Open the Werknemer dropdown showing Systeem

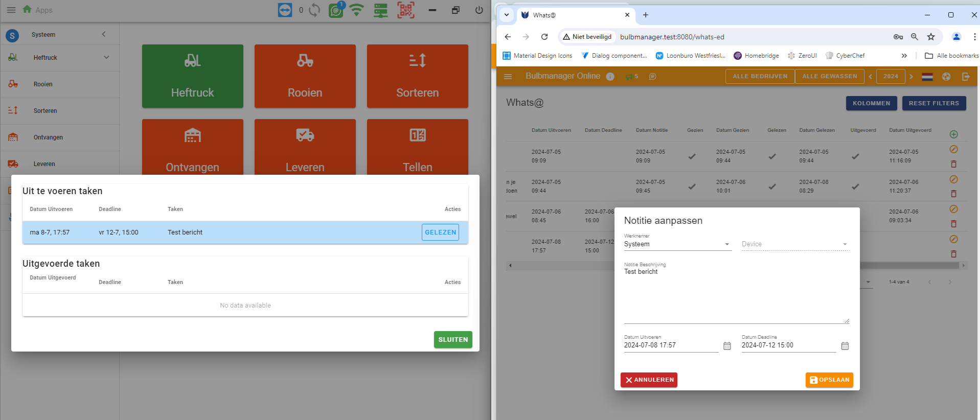pyautogui.click(x=677, y=244)
